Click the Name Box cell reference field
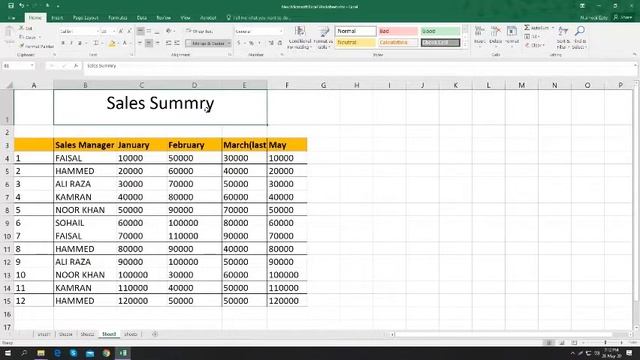The image size is (640, 360). pyautogui.click(x=18, y=66)
